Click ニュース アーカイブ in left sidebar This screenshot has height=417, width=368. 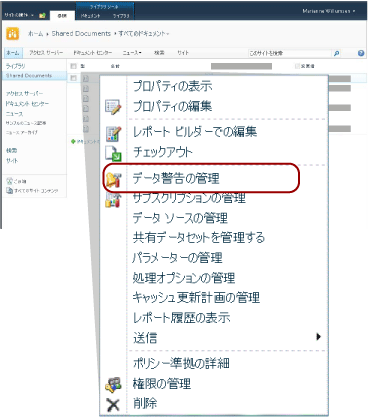pyautogui.click(x=22, y=132)
